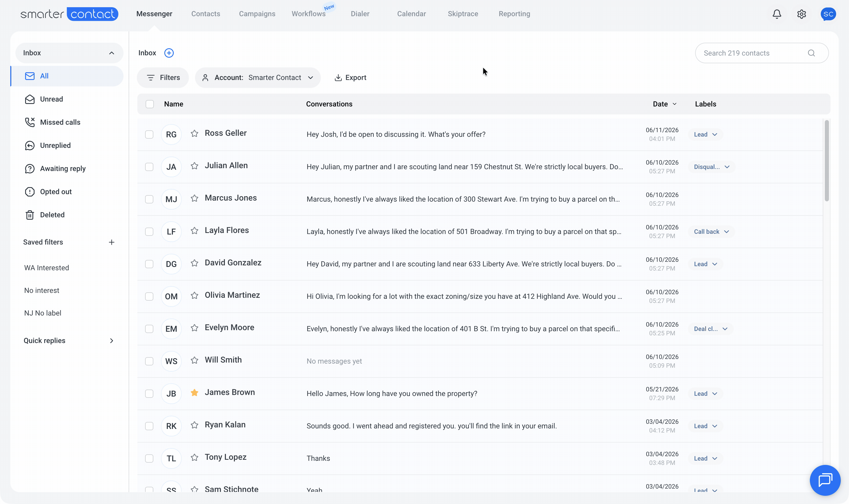
Task: Open the Skiptrace tab
Action: pyautogui.click(x=463, y=14)
